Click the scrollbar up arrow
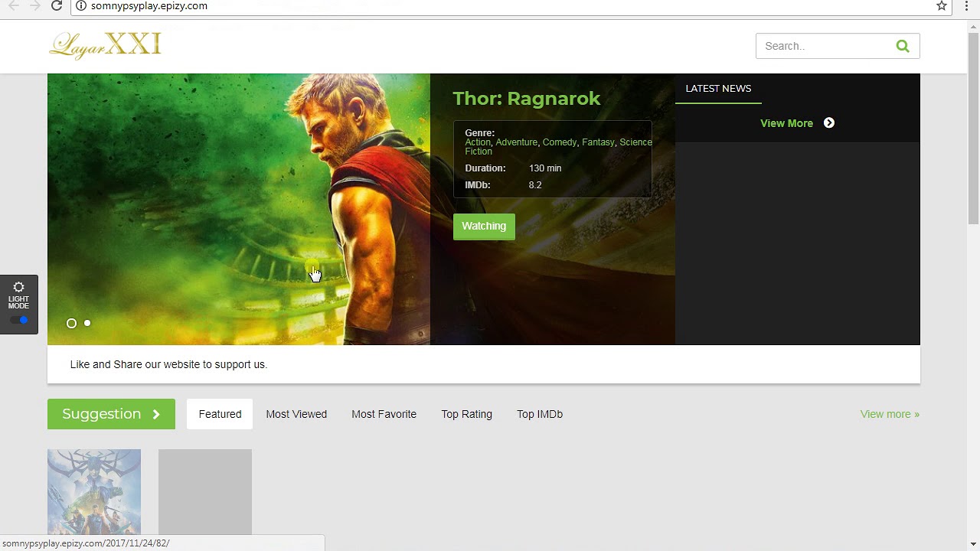This screenshot has height=551, width=980. pos(973,26)
